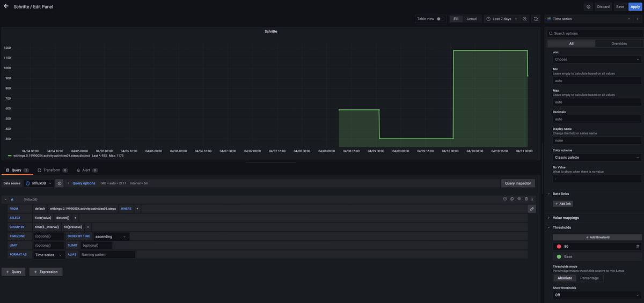Switch to the Transform tab
The image size is (644, 303).
(x=52, y=170)
